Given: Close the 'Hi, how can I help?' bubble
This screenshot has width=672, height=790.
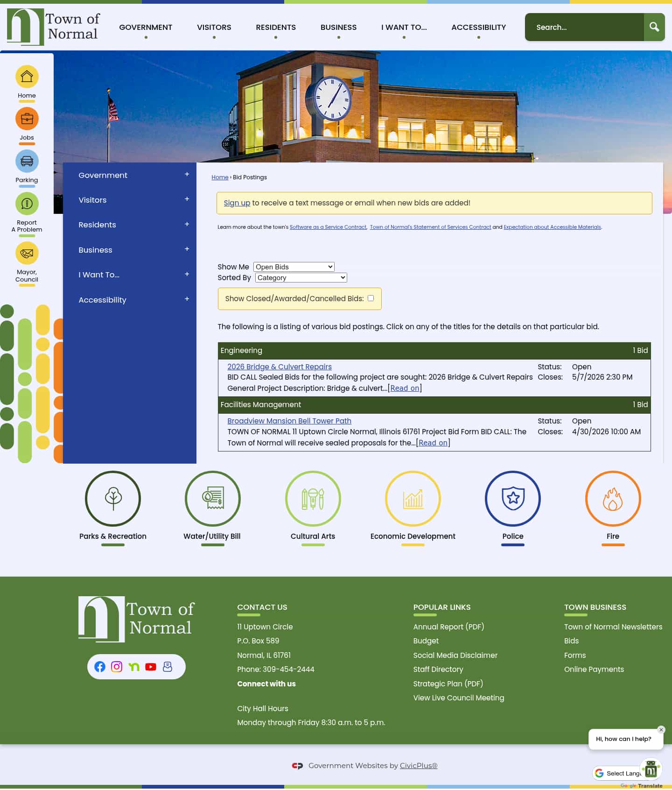Looking at the screenshot, I should click(661, 730).
